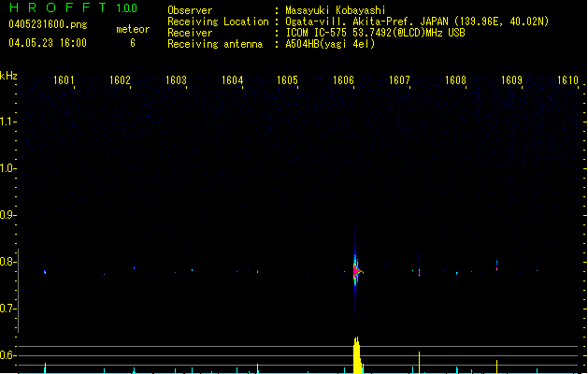Click the 1.1 kHz frequency axis label
588x374 pixels.
pos(8,122)
